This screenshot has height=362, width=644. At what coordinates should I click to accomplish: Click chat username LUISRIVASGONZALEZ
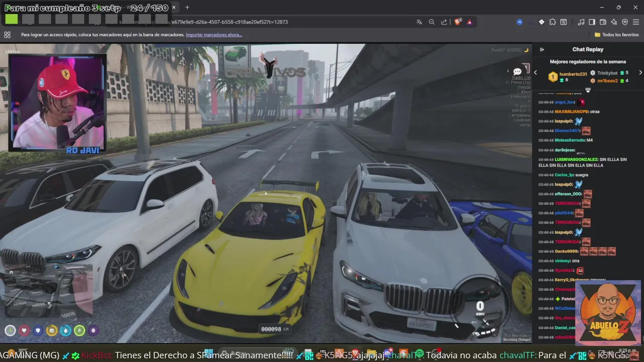tap(577, 159)
